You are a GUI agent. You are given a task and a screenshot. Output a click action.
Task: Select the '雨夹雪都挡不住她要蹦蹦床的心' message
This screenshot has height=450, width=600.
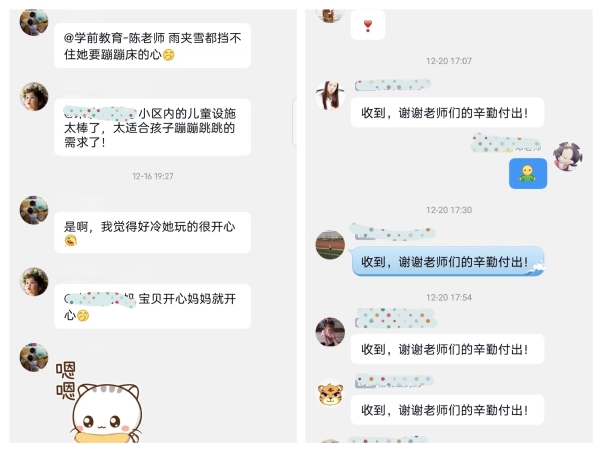tap(152, 46)
